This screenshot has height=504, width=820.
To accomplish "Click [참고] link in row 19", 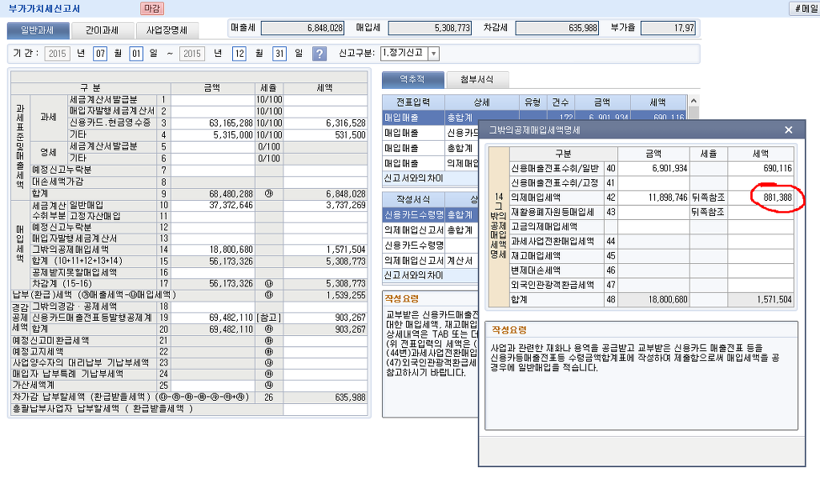I will point(269,318).
